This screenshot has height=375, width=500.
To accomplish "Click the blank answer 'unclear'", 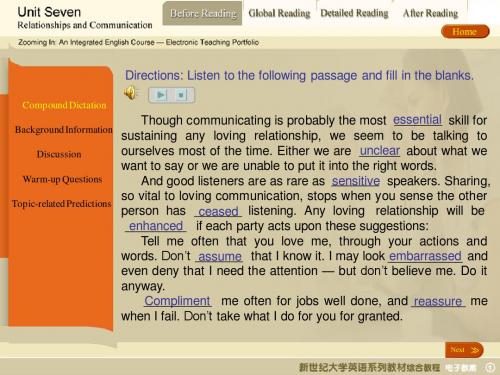I will click(x=380, y=151).
